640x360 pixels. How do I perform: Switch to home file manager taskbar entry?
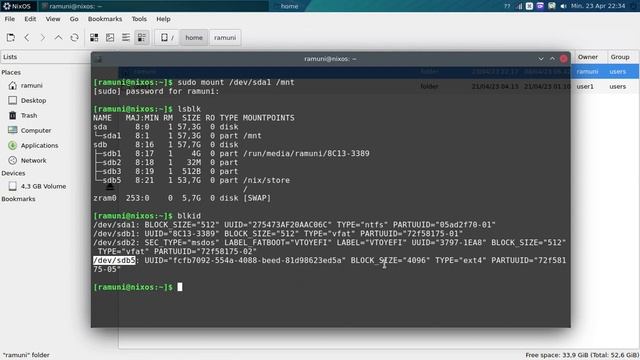[x=289, y=6]
